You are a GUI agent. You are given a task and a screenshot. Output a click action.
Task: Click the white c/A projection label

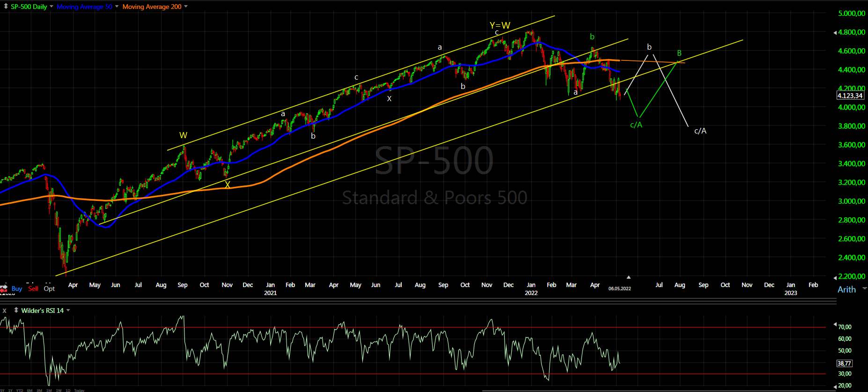pos(700,131)
